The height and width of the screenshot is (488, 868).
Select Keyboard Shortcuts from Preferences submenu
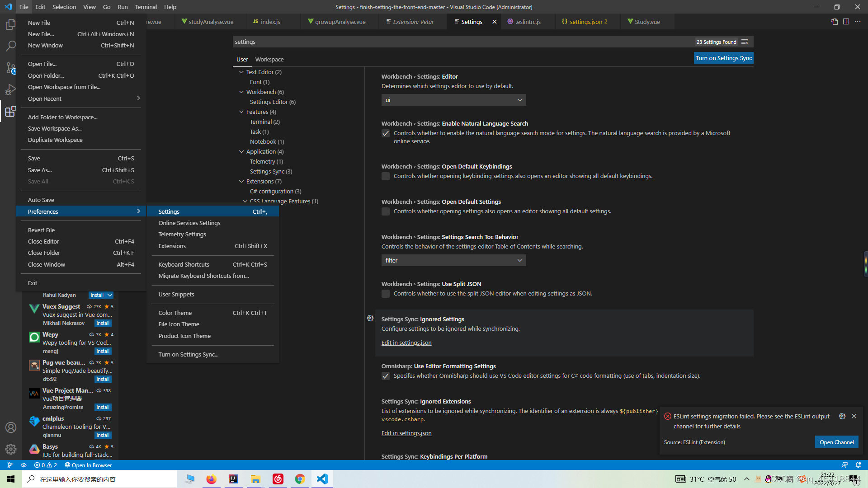[184, 264]
